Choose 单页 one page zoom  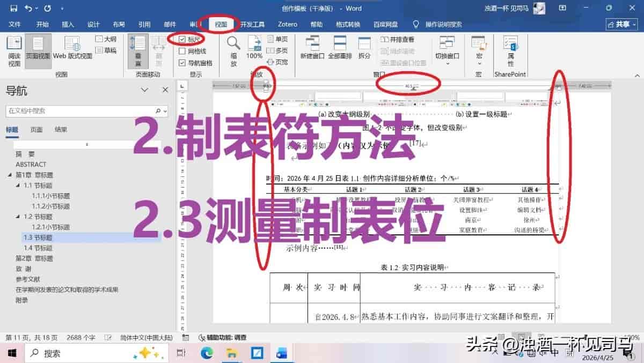[x=277, y=39]
